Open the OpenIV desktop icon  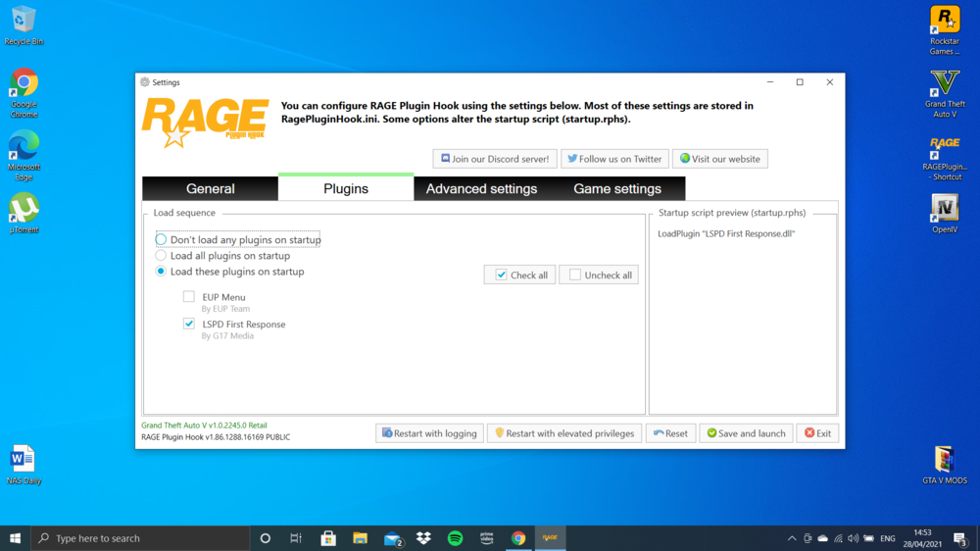[x=945, y=214]
